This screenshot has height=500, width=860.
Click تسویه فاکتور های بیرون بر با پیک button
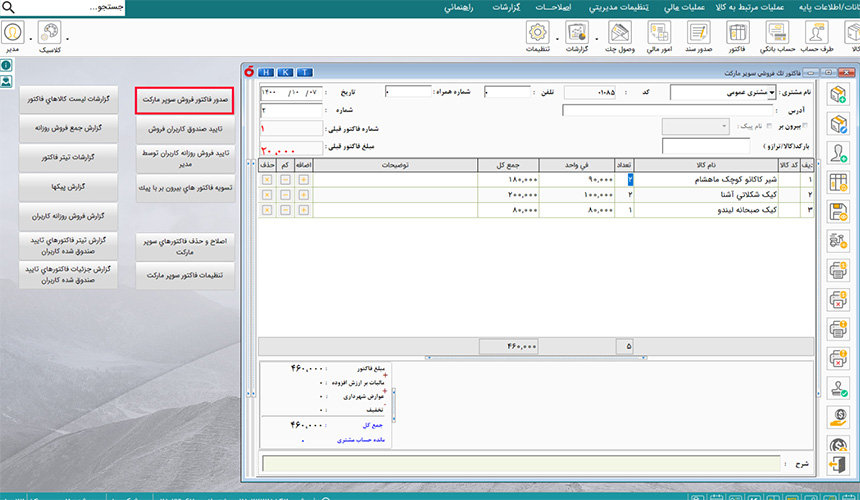click(185, 188)
